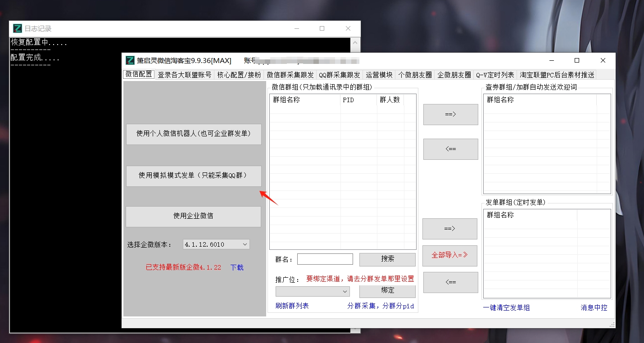Viewport: 644px width, 343px height.
Task: Click the 绑定 button
Action: [x=387, y=291]
